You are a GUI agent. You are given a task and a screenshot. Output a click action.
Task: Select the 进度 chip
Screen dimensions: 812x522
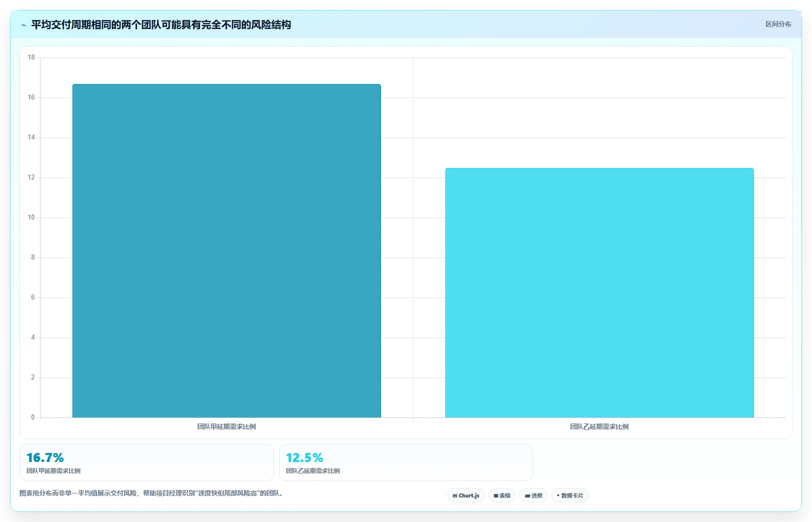coord(533,495)
